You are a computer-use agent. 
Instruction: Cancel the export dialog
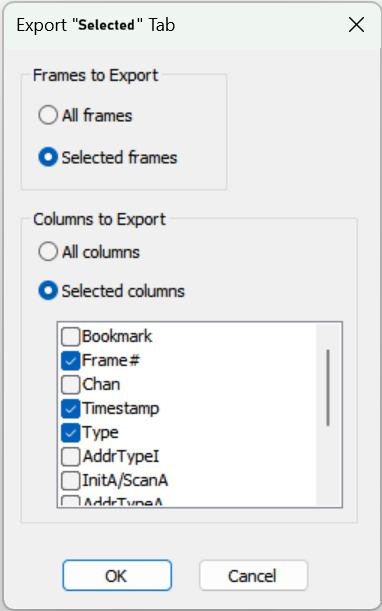click(x=254, y=576)
